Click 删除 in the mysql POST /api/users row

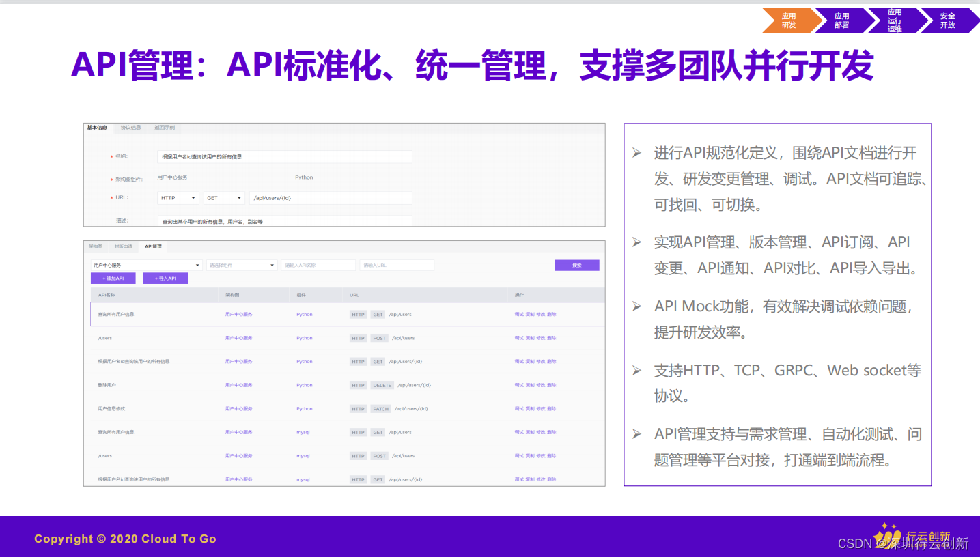pyautogui.click(x=552, y=456)
